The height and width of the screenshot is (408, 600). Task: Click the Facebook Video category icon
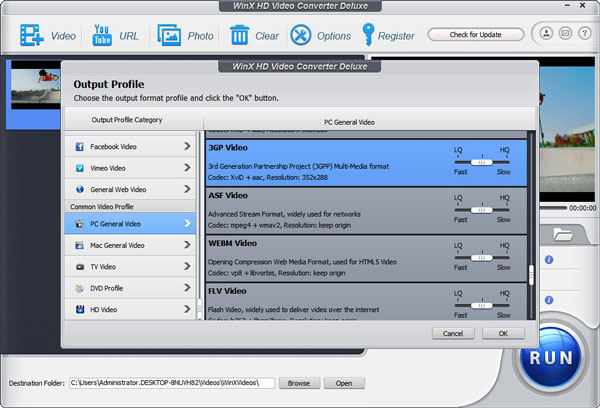point(80,147)
